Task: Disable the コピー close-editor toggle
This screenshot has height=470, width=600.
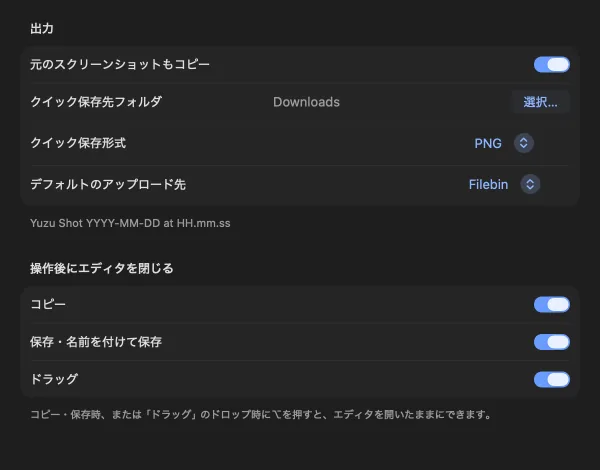Action: [551, 305]
